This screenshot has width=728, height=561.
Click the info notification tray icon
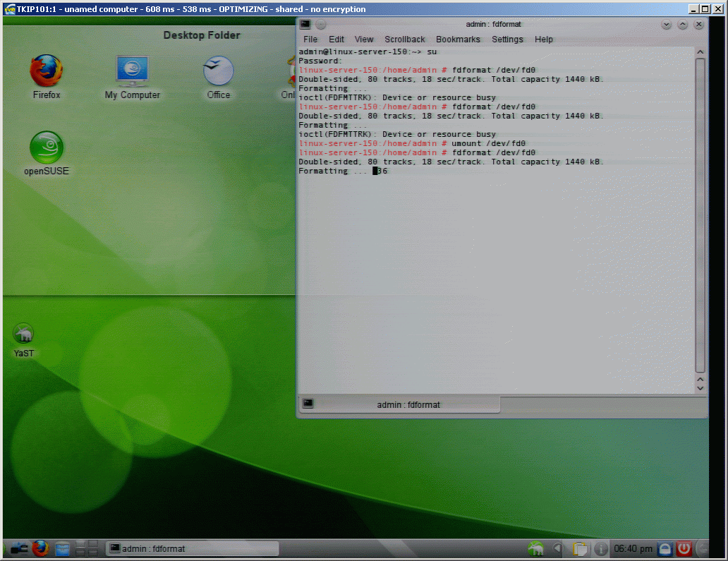coord(601,549)
